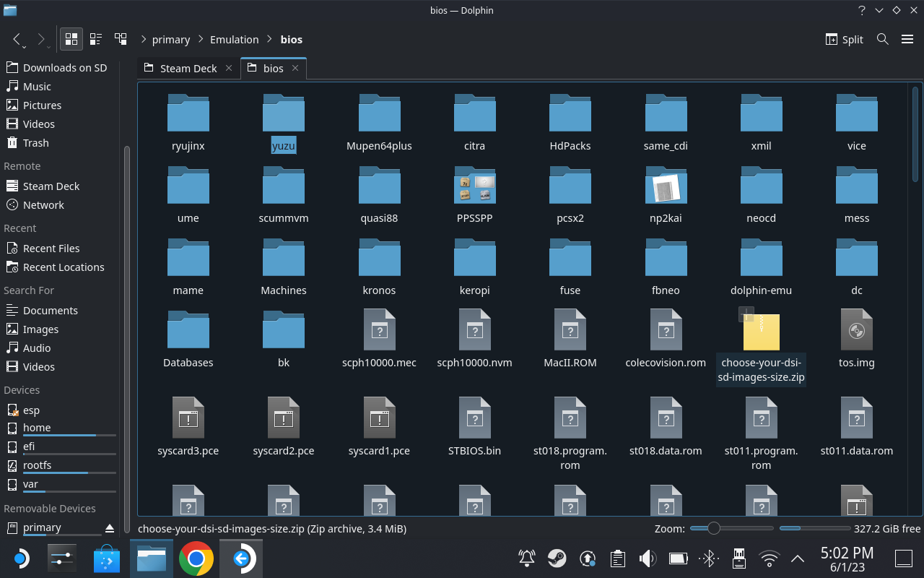This screenshot has width=924, height=578.
Task: Select STBIOS.bin file
Action: point(474,428)
